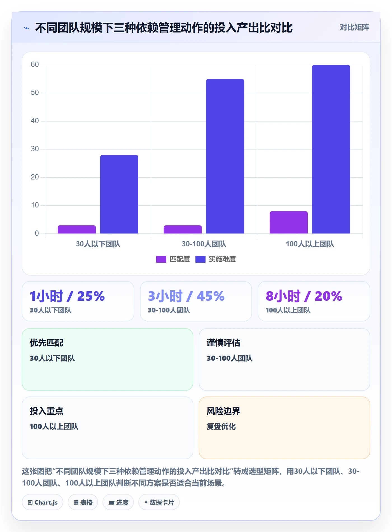Click 100人以上团队 under the 8小时 stat

(288, 310)
